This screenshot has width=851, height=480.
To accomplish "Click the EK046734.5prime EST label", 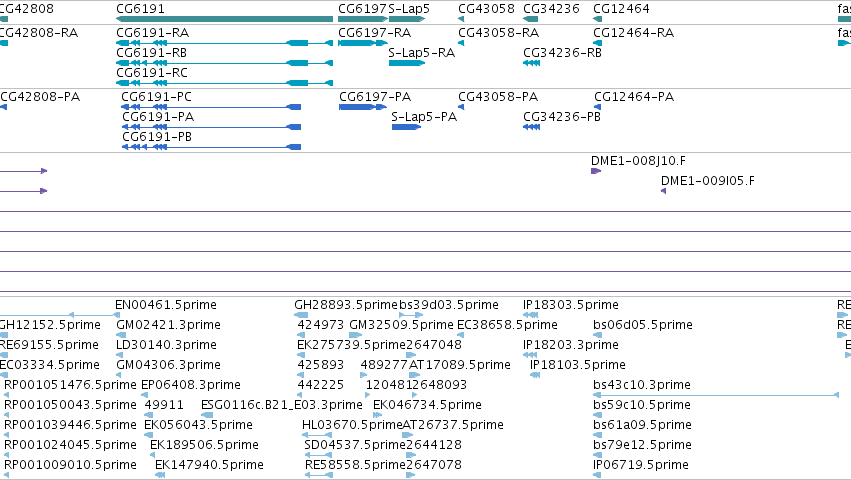I will click(x=427, y=405).
